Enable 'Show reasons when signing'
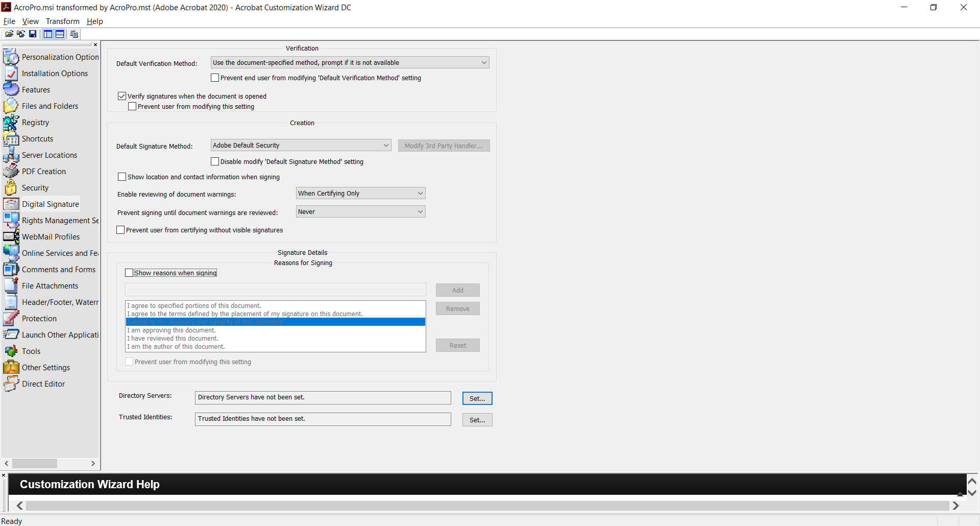The image size is (980, 526). 129,273
